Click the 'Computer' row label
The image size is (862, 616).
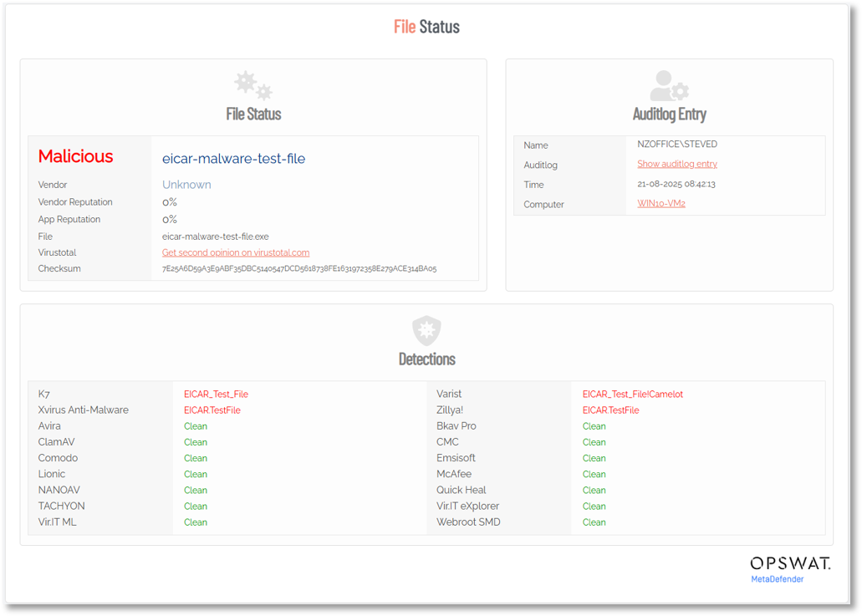coord(543,205)
